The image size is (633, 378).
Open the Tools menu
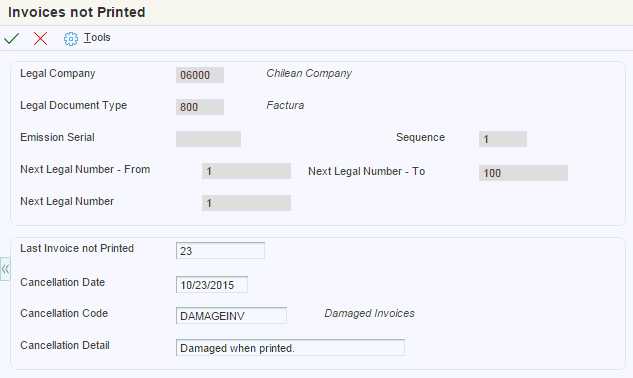[97, 38]
